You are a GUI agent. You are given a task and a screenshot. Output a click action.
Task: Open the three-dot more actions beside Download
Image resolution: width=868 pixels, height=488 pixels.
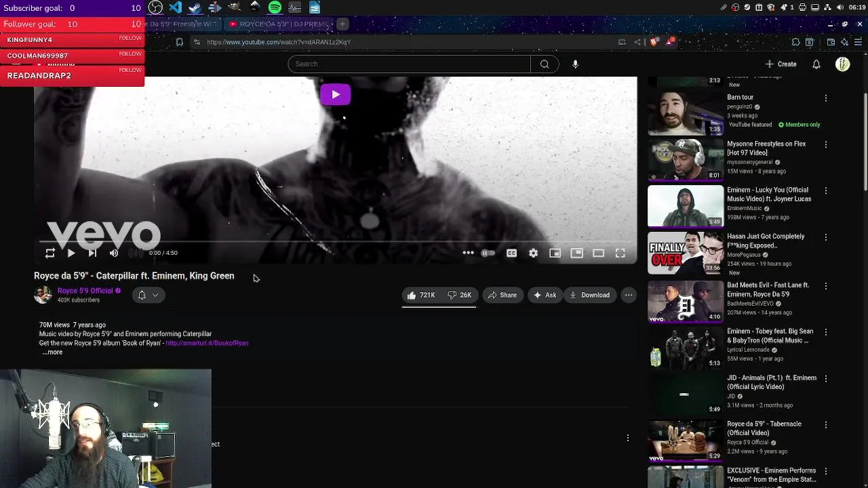tap(629, 295)
